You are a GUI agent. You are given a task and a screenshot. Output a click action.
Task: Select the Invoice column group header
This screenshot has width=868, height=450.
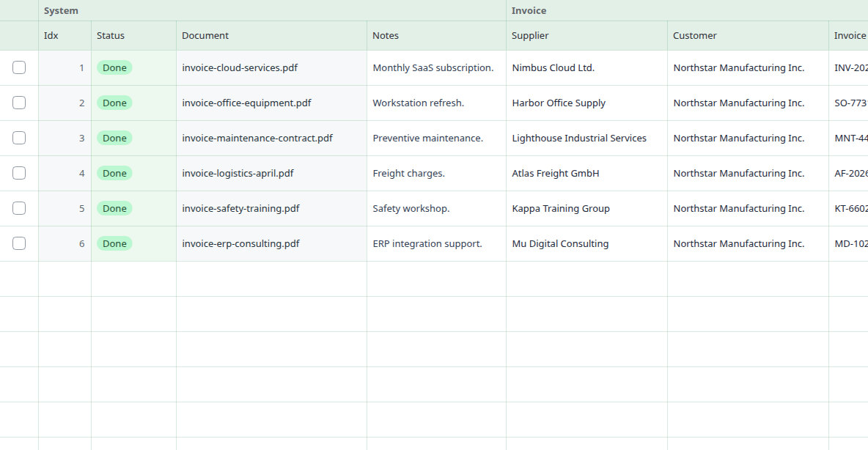click(x=687, y=10)
